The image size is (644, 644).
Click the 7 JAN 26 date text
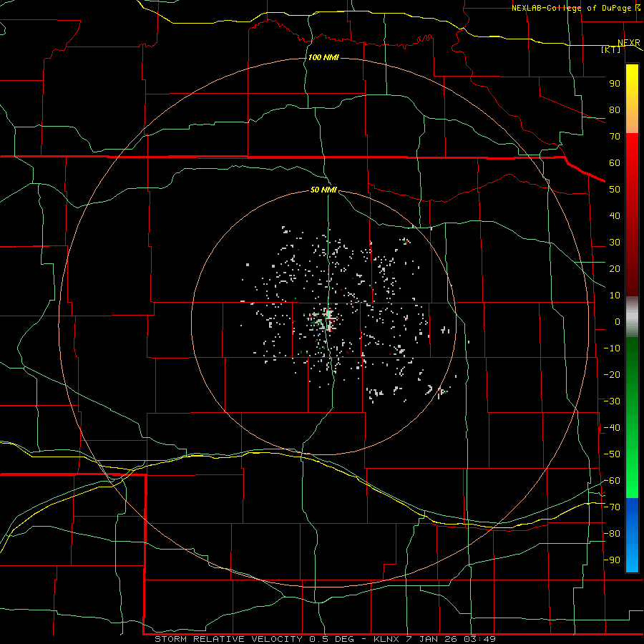pos(431,639)
